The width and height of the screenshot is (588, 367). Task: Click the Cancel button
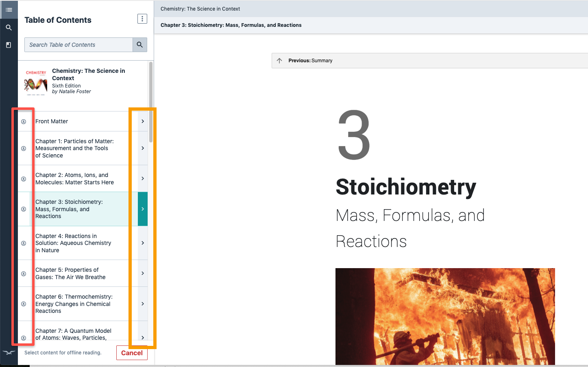point(132,353)
